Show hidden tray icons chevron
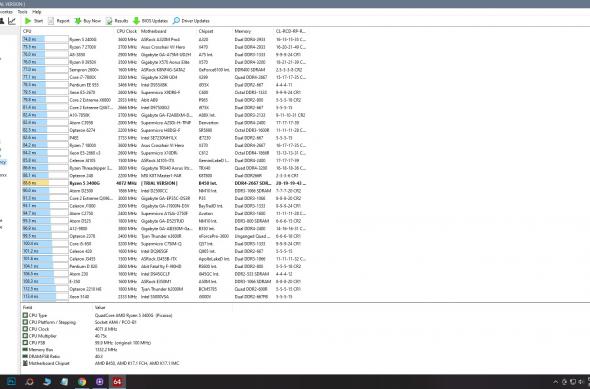 pos(555,382)
